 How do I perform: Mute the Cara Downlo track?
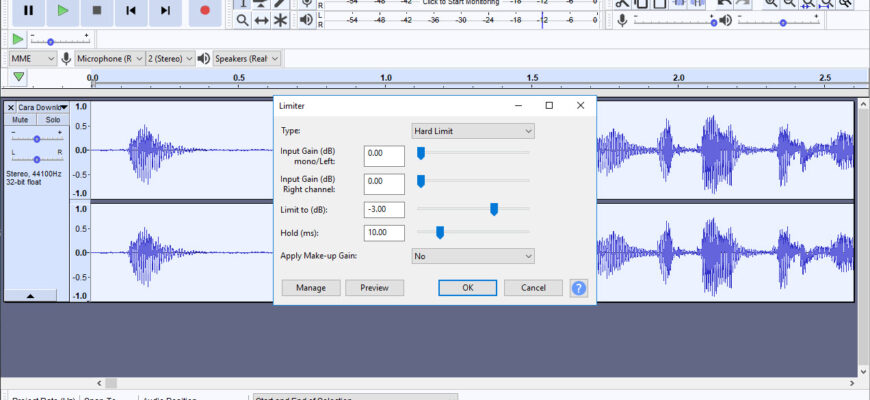(x=20, y=120)
